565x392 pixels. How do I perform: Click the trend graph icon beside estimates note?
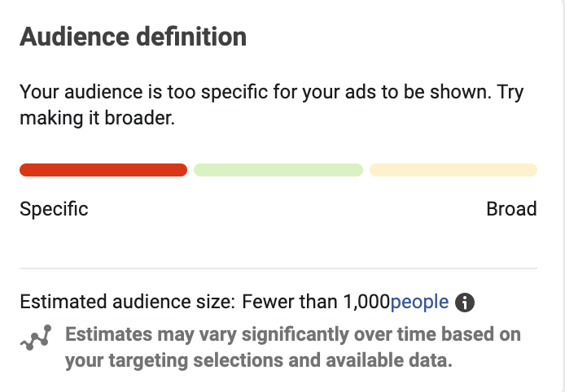click(36, 338)
